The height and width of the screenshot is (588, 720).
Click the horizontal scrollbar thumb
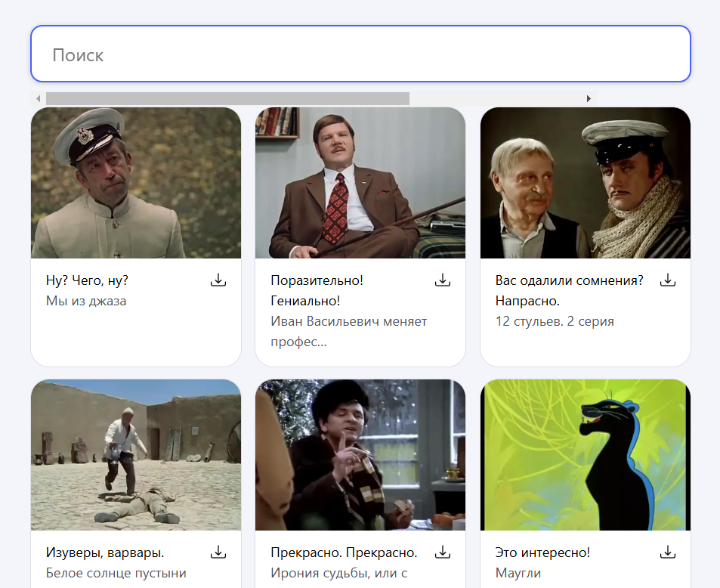[227, 98]
